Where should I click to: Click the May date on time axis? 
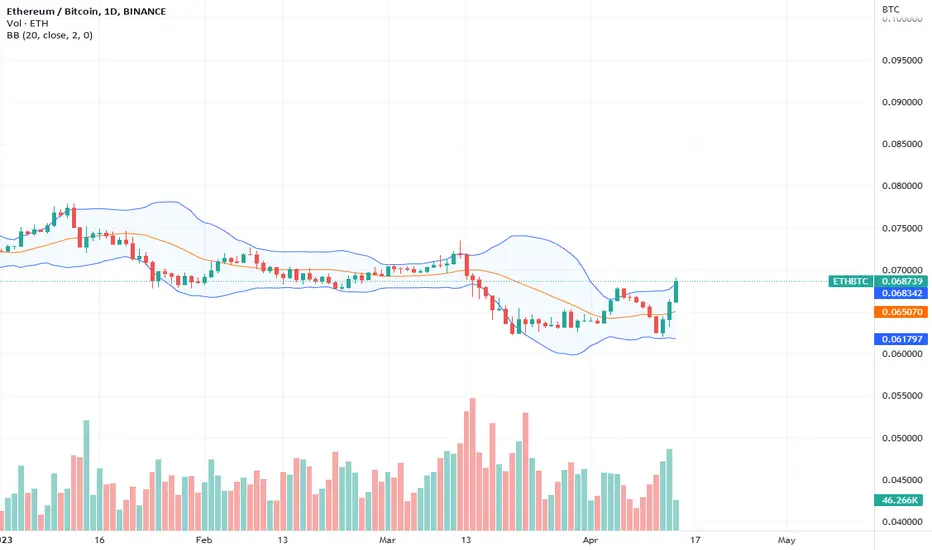(x=786, y=540)
